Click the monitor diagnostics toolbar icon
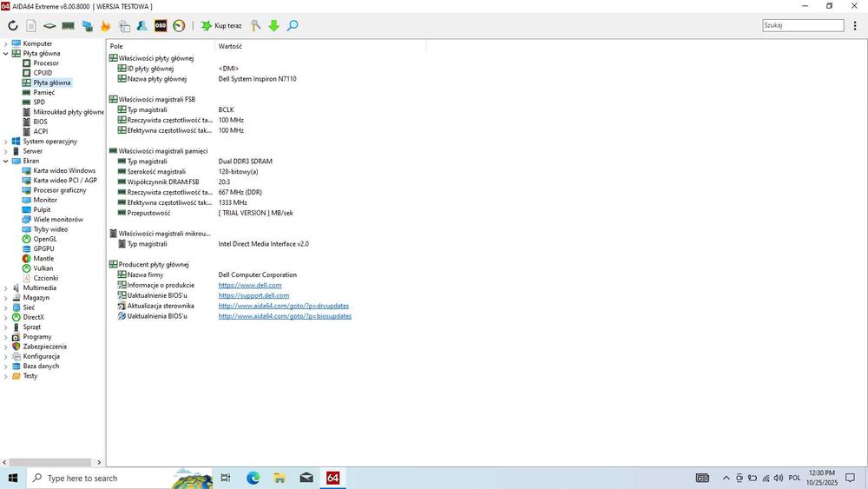Viewport: 868px width, 489px height. (x=87, y=25)
